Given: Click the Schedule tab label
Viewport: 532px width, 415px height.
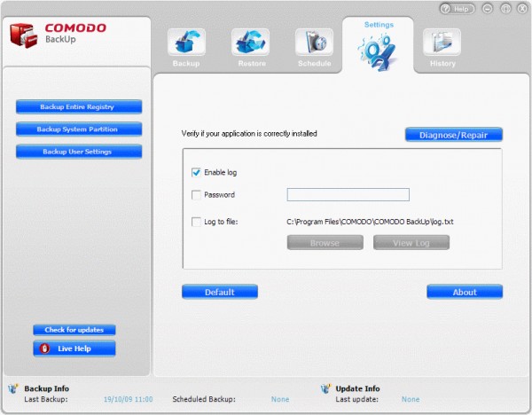Looking at the screenshot, I should point(315,64).
